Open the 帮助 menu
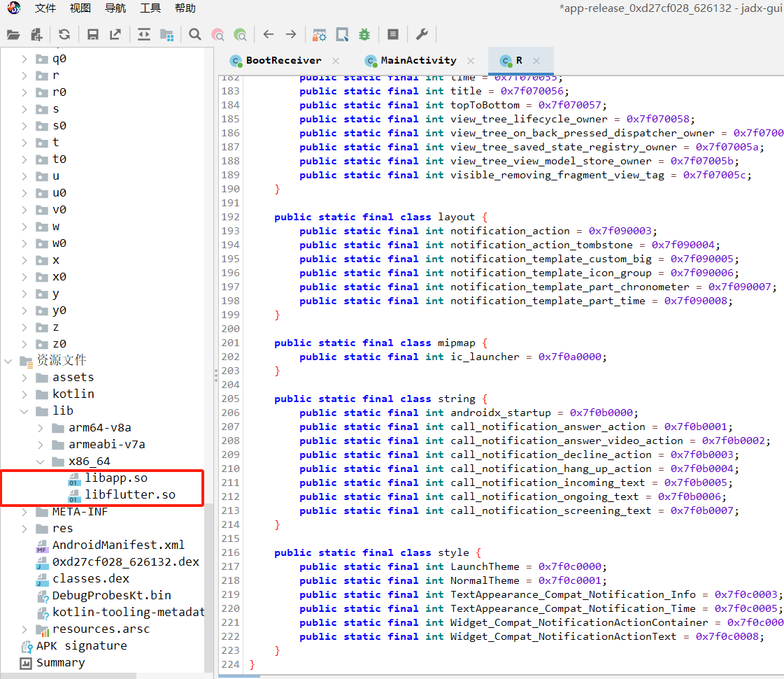Viewport: 784px width, 679px height. pos(185,8)
